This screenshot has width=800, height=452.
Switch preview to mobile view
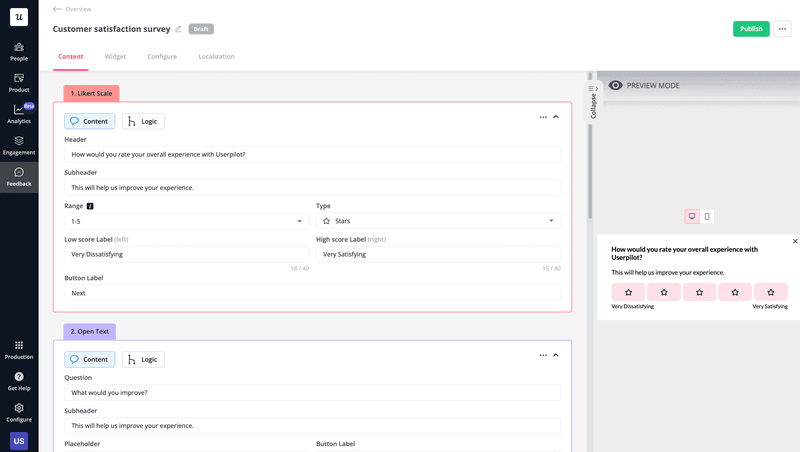[x=707, y=216]
